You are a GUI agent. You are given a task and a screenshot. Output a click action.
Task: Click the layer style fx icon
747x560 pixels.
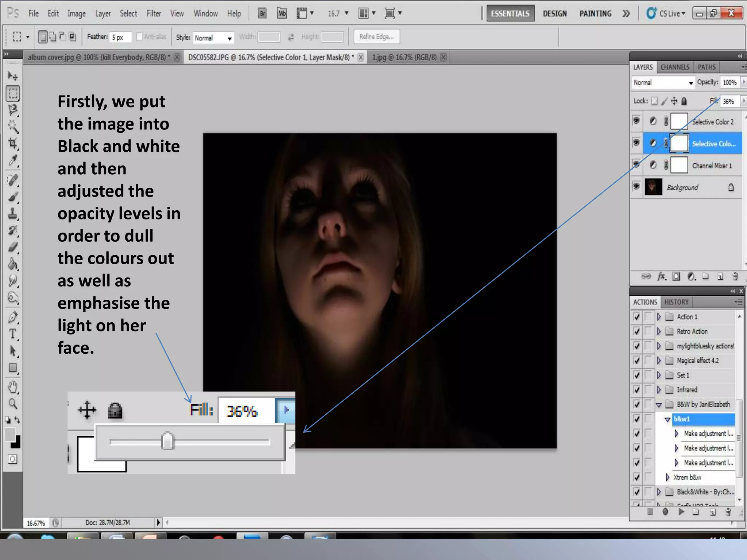(x=661, y=276)
